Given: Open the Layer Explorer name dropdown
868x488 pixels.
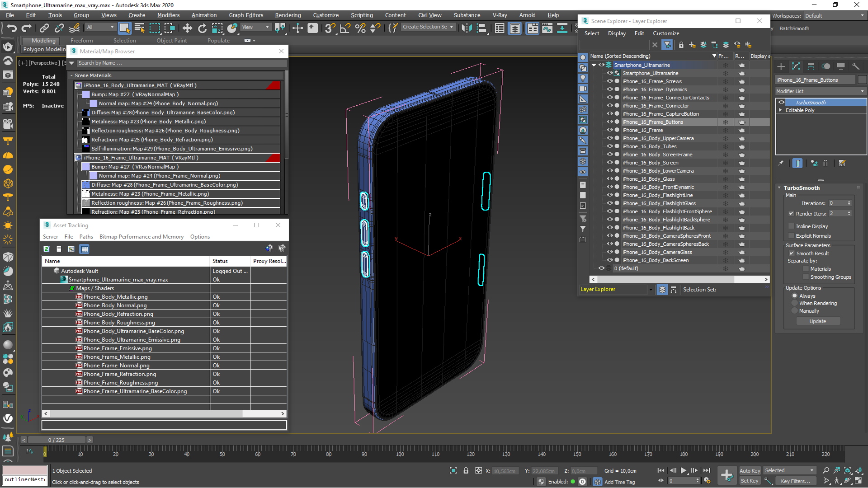Looking at the screenshot, I should click(651, 290).
